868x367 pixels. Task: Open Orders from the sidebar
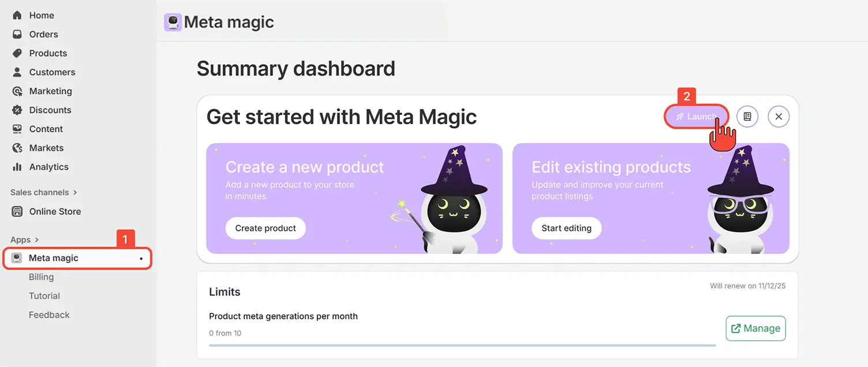point(43,34)
